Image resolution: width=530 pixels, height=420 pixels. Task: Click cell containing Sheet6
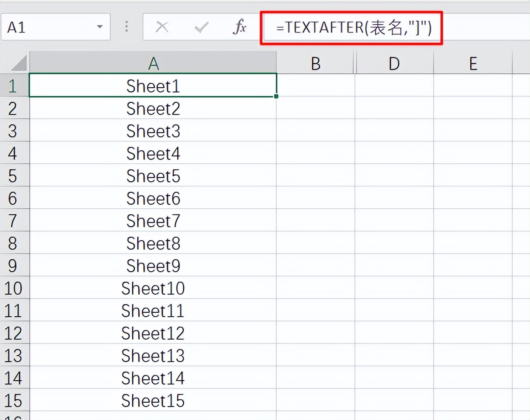[x=153, y=198]
